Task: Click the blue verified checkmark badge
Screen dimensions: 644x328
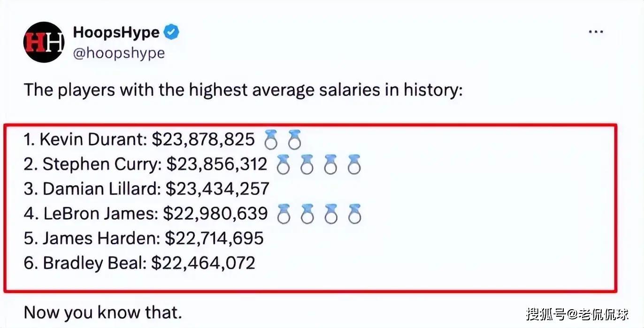Action: pos(171,32)
